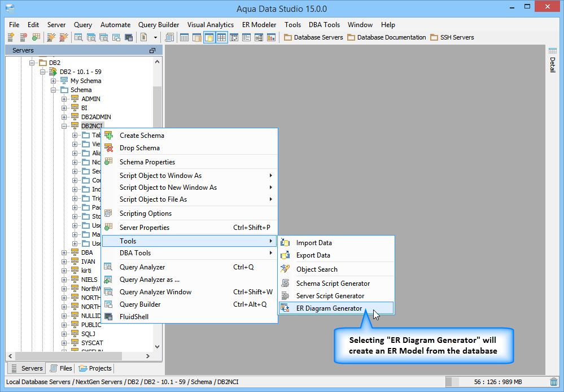Click the Create Schema plus icon
The image size is (564, 392).
click(x=108, y=136)
